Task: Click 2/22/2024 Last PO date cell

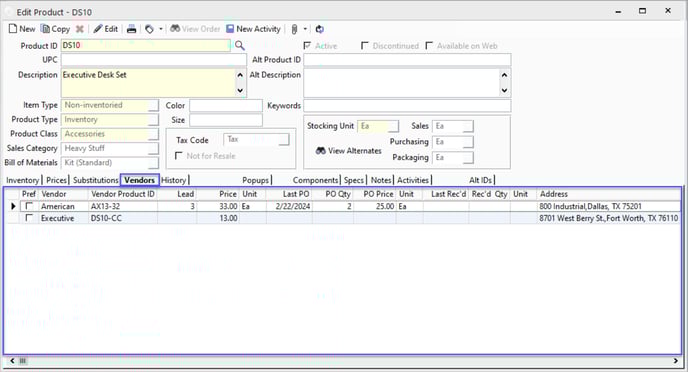Action: point(289,206)
